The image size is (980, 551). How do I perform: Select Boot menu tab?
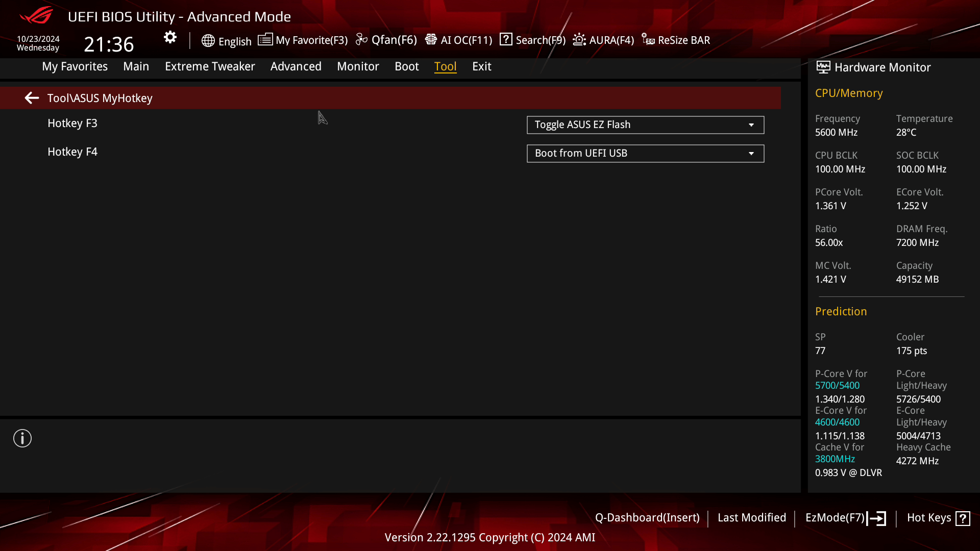coord(406,66)
